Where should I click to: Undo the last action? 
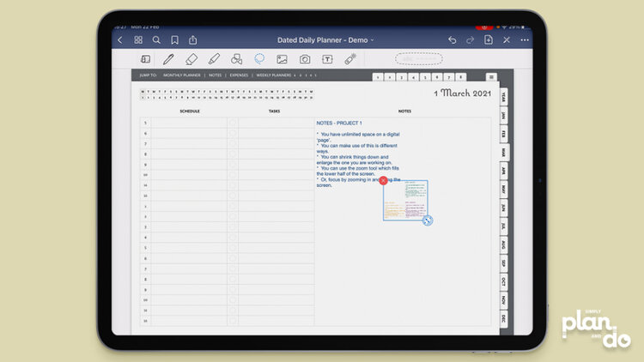453,39
